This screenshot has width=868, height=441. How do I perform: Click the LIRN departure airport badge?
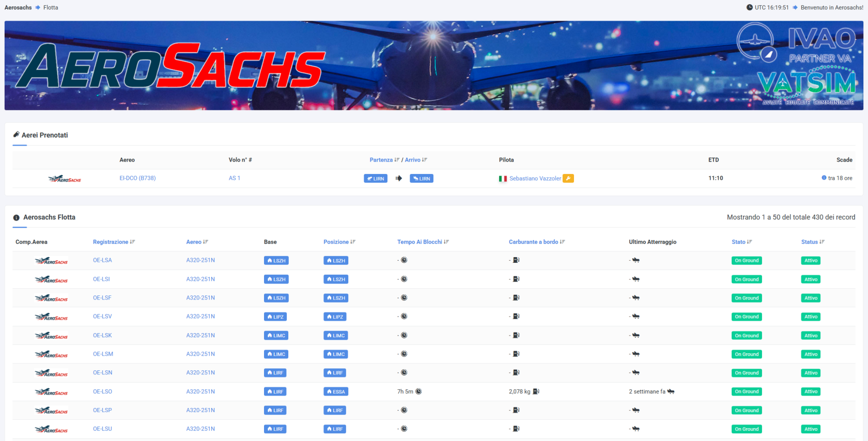376,179
